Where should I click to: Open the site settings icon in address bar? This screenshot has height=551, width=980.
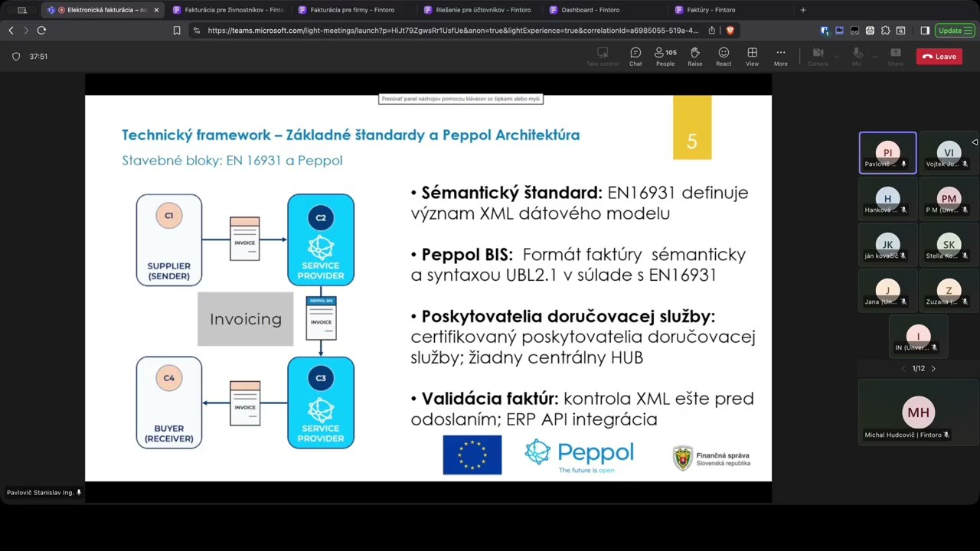pyautogui.click(x=197, y=31)
